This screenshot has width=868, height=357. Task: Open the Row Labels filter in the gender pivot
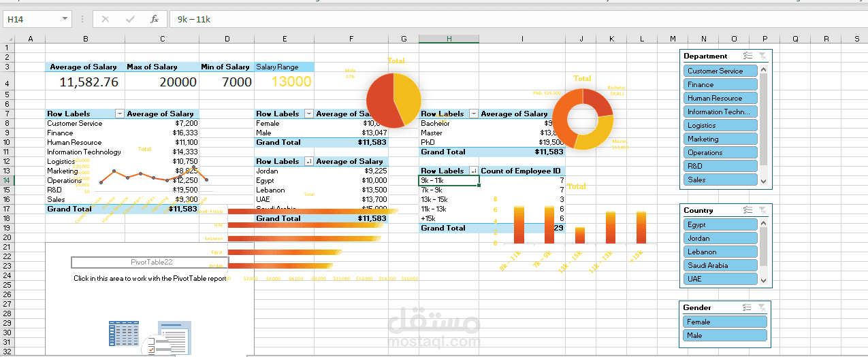click(309, 114)
